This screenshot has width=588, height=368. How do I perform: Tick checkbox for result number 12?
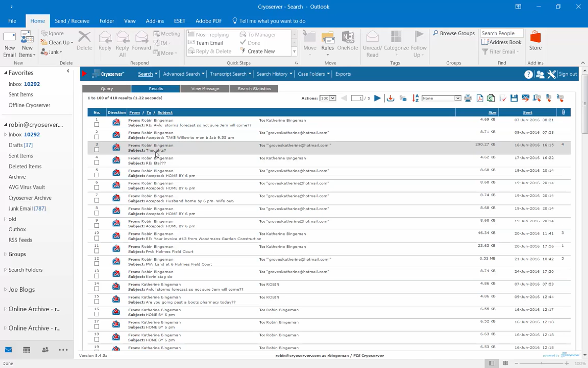(x=97, y=263)
